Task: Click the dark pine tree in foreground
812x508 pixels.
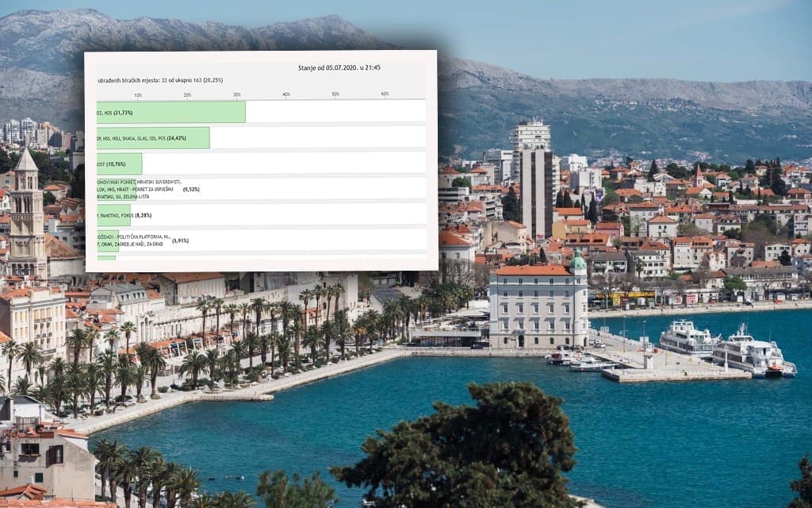Action: pos(468,448)
